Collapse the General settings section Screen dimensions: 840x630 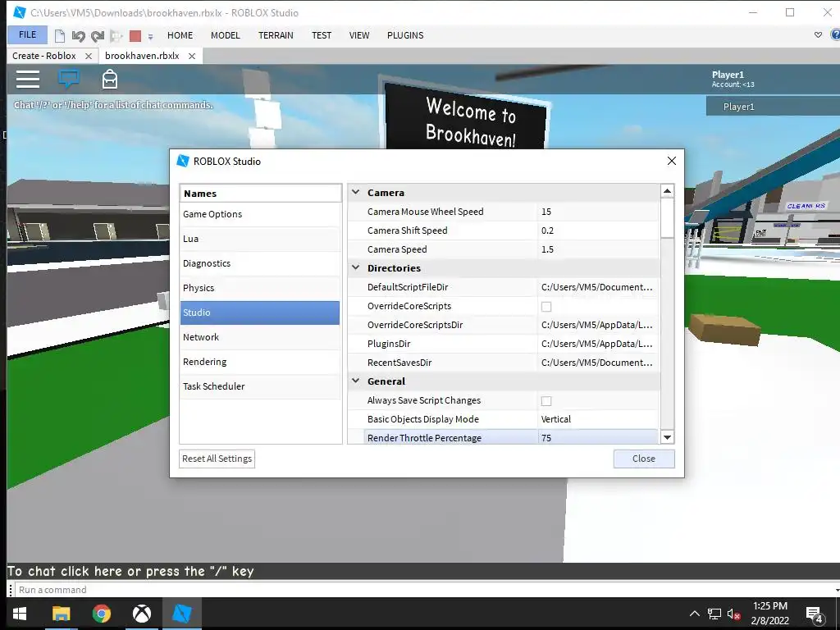pyautogui.click(x=356, y=381)
